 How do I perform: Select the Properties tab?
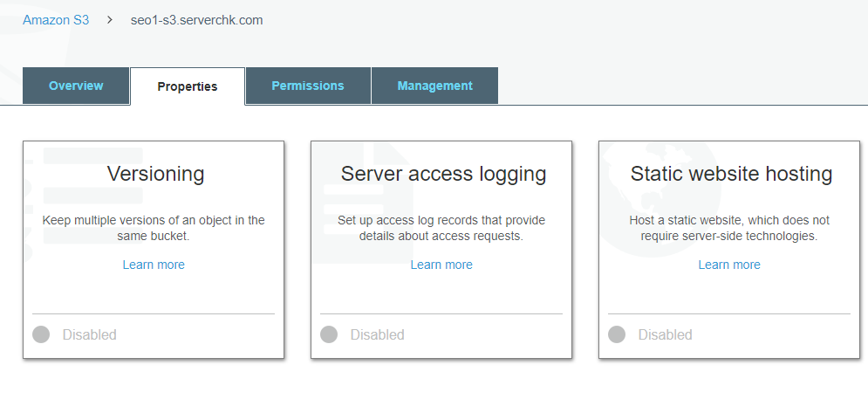pos(187,86)
